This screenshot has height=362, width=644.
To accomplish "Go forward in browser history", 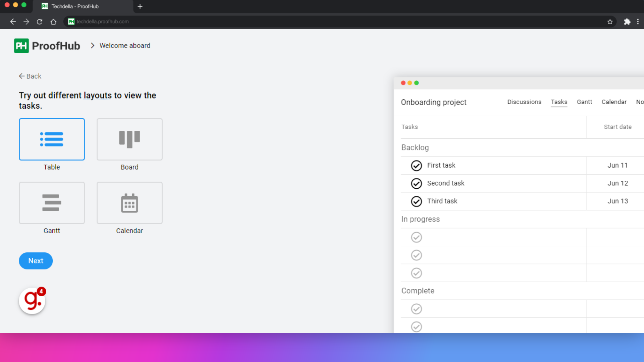I will point(26,22).
